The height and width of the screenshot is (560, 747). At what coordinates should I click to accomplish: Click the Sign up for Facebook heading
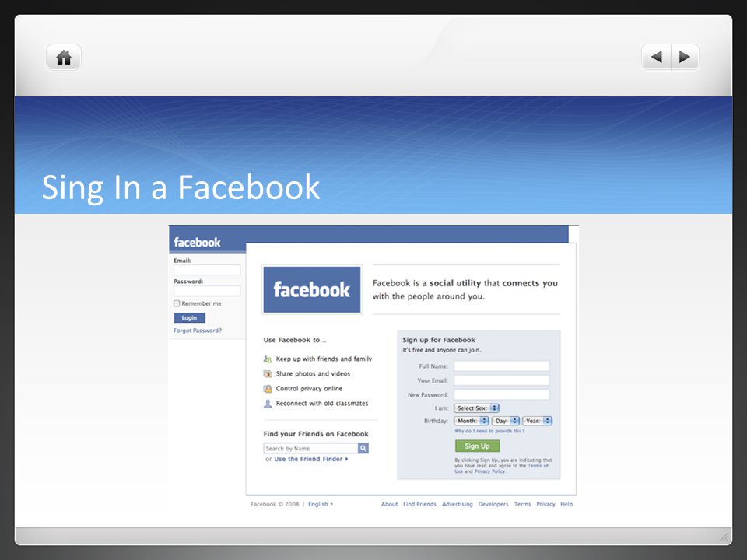tap(439, 340)
